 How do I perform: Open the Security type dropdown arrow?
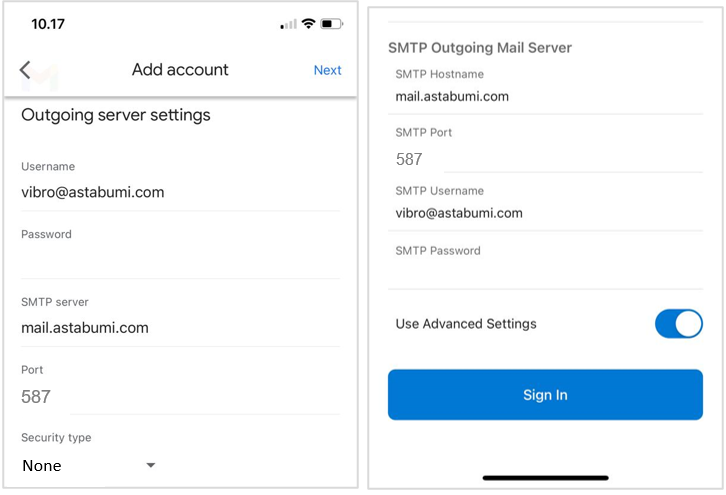click(x=151, y=465)
